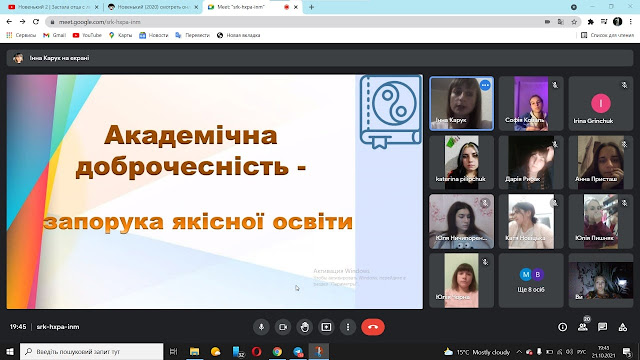Select Юлія Чорна video tile
This screenshot has height=360, width=640.
pyautogui.click(x=461, y=280)
